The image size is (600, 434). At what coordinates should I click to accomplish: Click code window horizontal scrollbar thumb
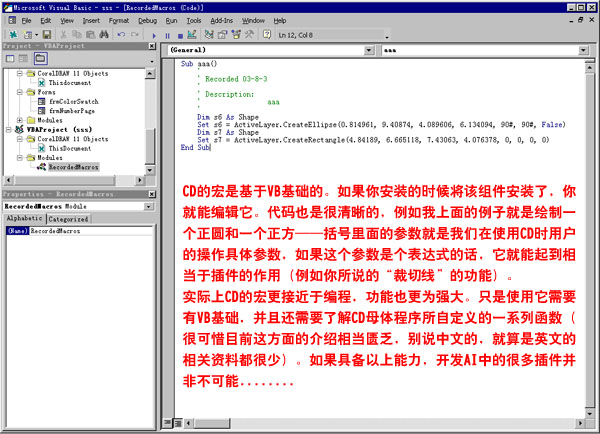click(x=212, y=423)
